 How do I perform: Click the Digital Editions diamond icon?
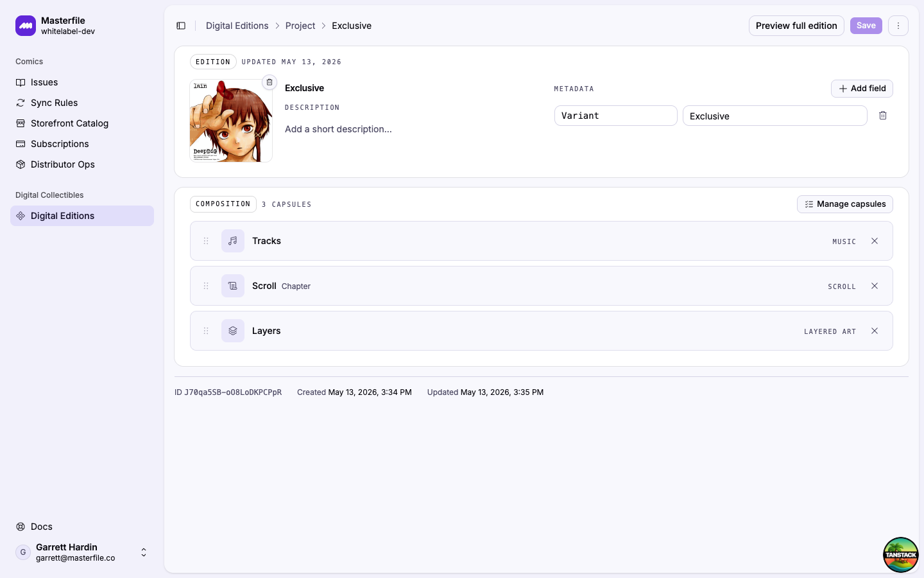click(21, 216)
